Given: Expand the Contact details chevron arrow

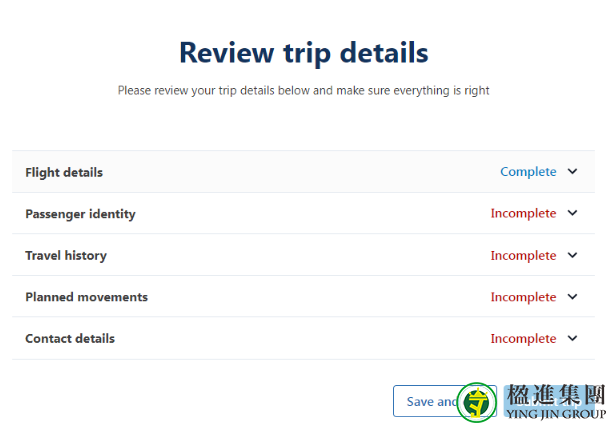Looking at the screenshot, I should click(572, 338).
